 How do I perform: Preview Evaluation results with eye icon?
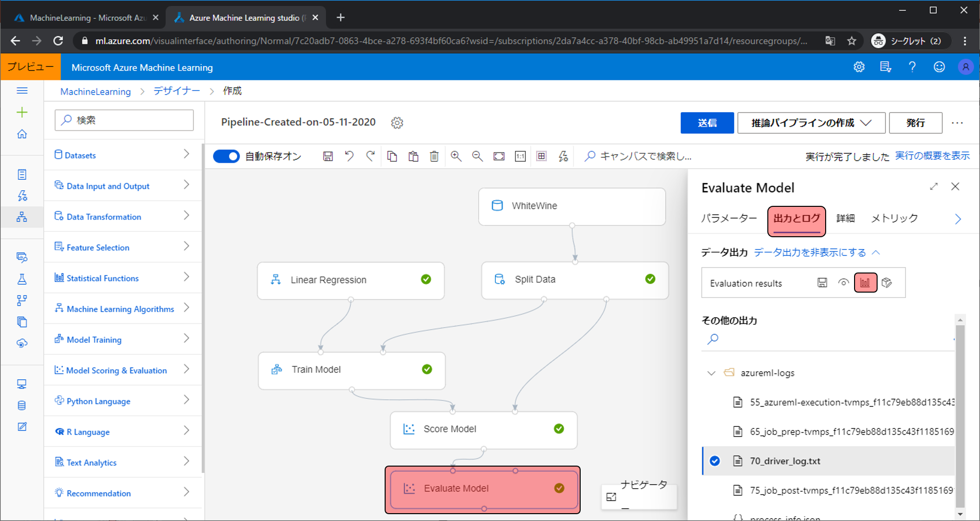click(x=843, y=283)
